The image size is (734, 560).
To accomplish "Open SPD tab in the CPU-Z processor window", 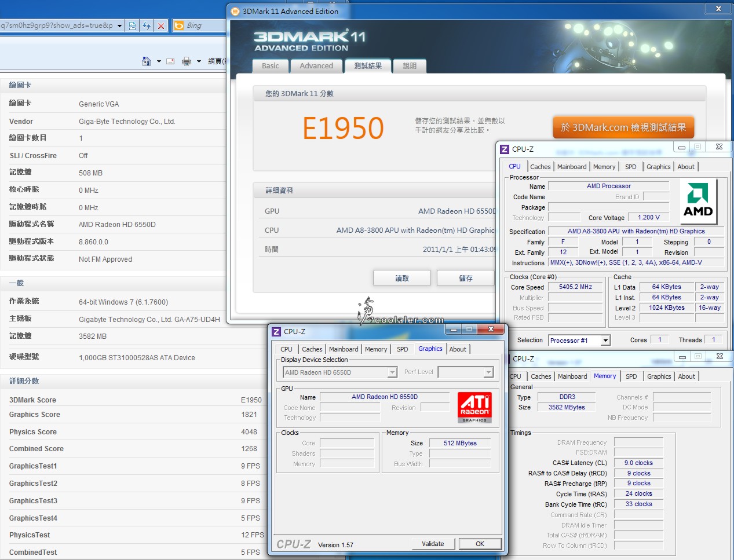I will [x=631, y=167].
